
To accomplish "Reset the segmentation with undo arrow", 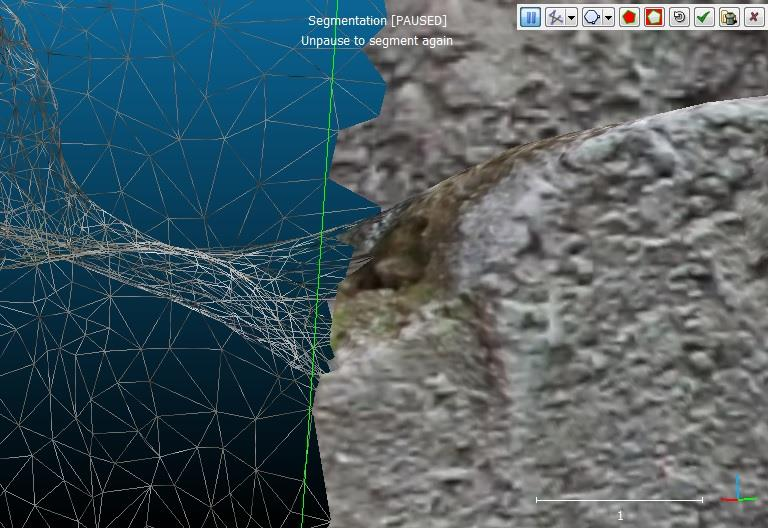I will [x=679, y=18].
